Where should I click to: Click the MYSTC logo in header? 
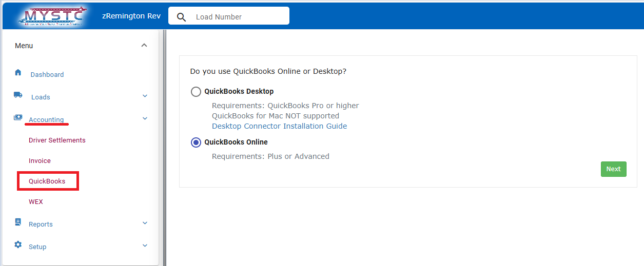tap(52, 16)
